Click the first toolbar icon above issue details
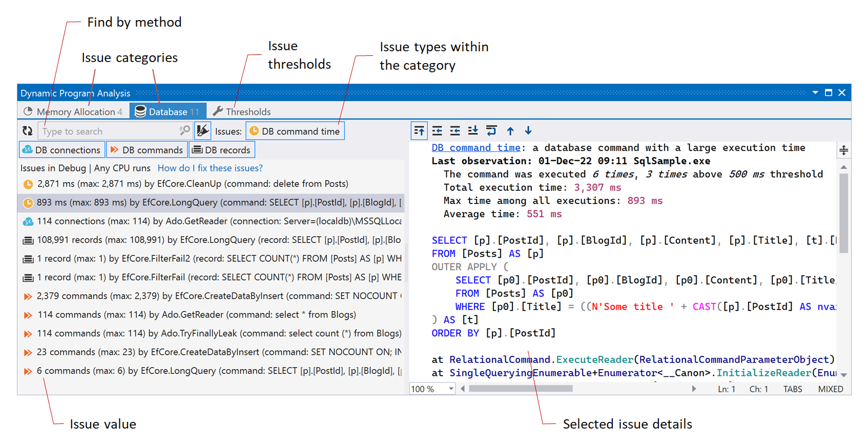Screen dimensions: 868x446 [x=419, y=131]
